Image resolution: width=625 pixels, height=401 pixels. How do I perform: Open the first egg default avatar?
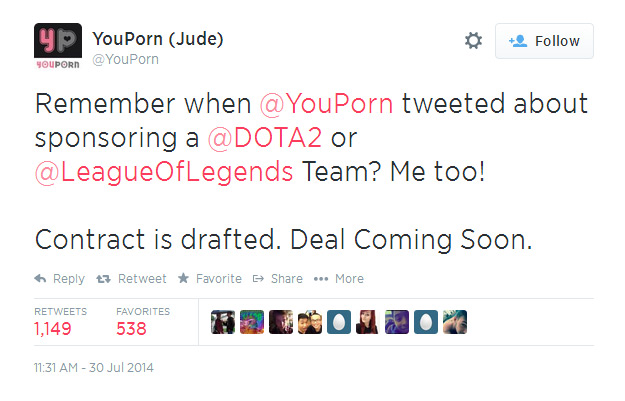[339, 322]
